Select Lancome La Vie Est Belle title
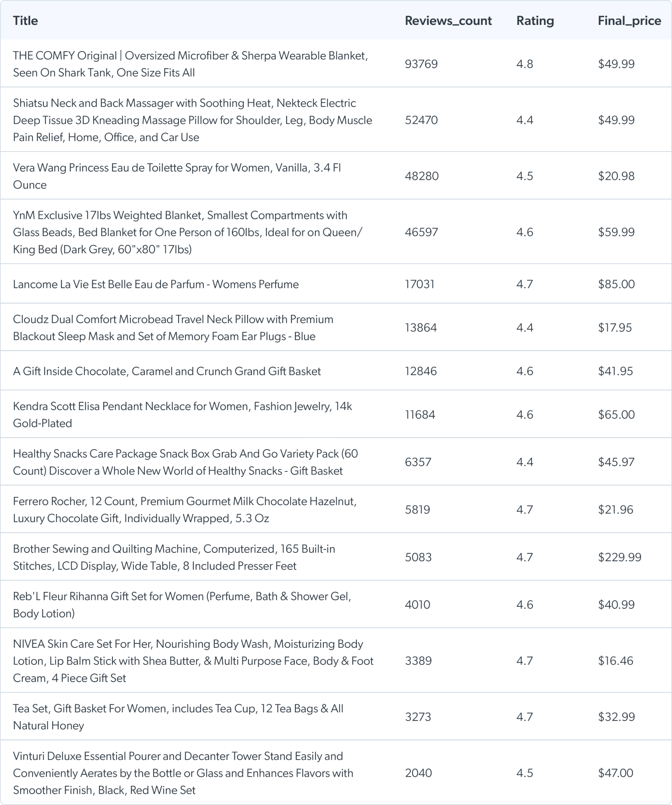The image size is (672, 805). 156,284
